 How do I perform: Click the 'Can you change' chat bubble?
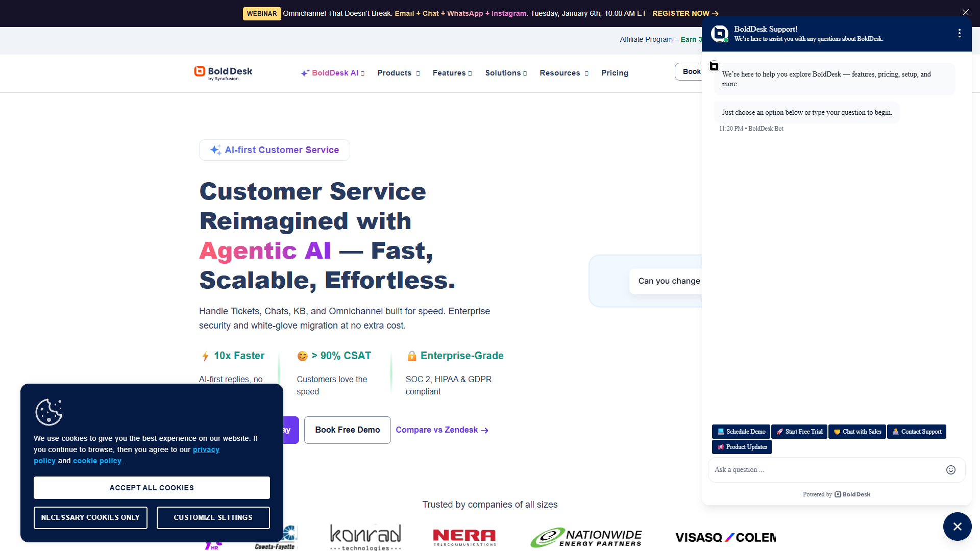click(666, 281)
